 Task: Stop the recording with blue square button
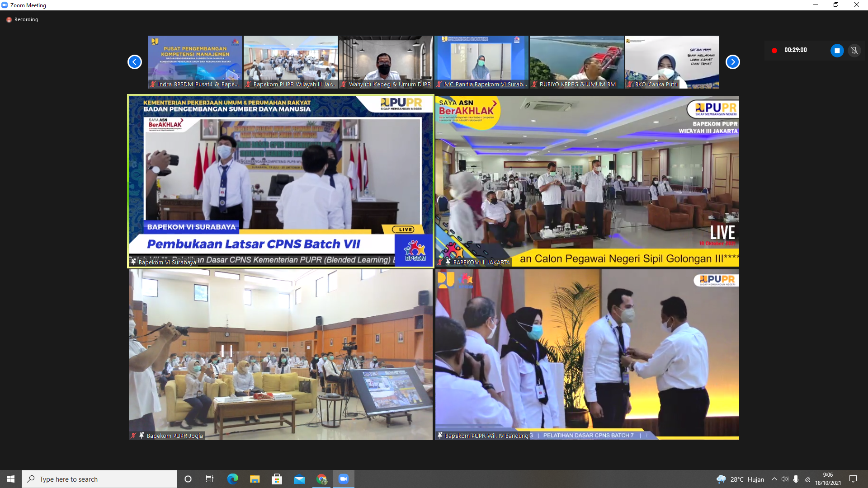837,51
